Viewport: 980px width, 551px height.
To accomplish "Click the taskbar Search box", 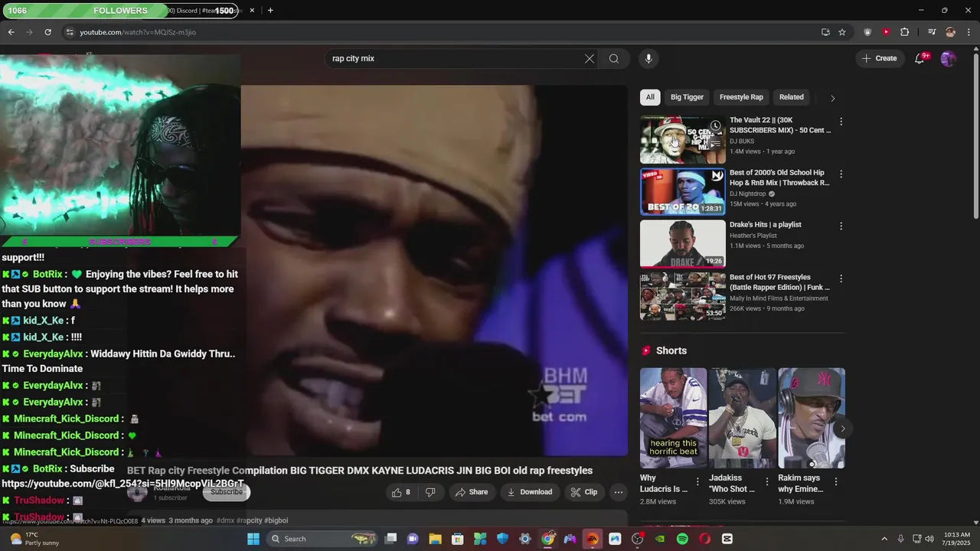I will pos(323,539).
